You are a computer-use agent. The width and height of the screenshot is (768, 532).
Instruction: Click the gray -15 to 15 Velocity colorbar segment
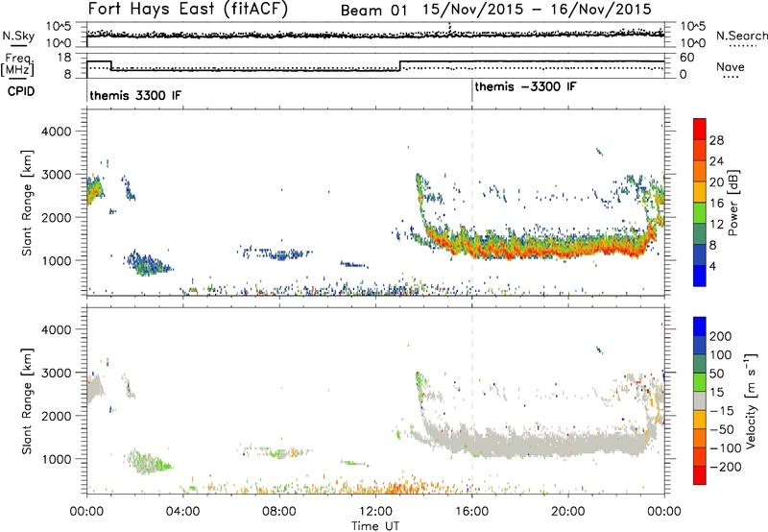pos(700,400)
